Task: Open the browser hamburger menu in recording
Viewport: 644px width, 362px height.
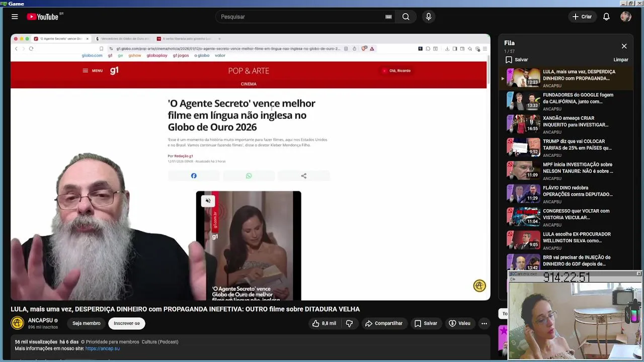Action: [485, 49]
